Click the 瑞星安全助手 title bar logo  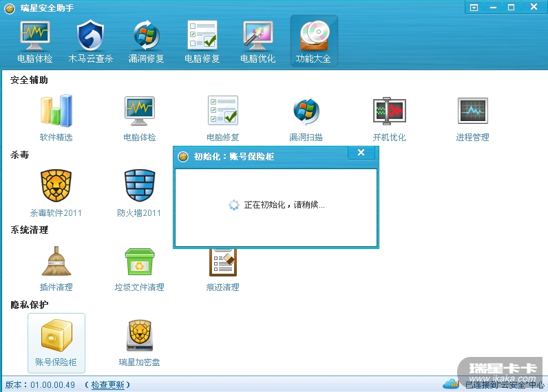(10, 8)
